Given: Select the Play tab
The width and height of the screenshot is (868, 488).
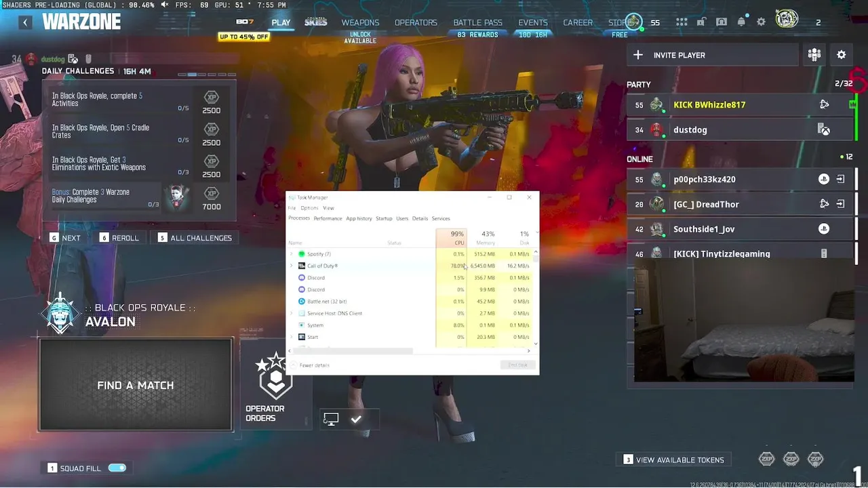Looking at the screenshot, I should click(x=281, y=22).
